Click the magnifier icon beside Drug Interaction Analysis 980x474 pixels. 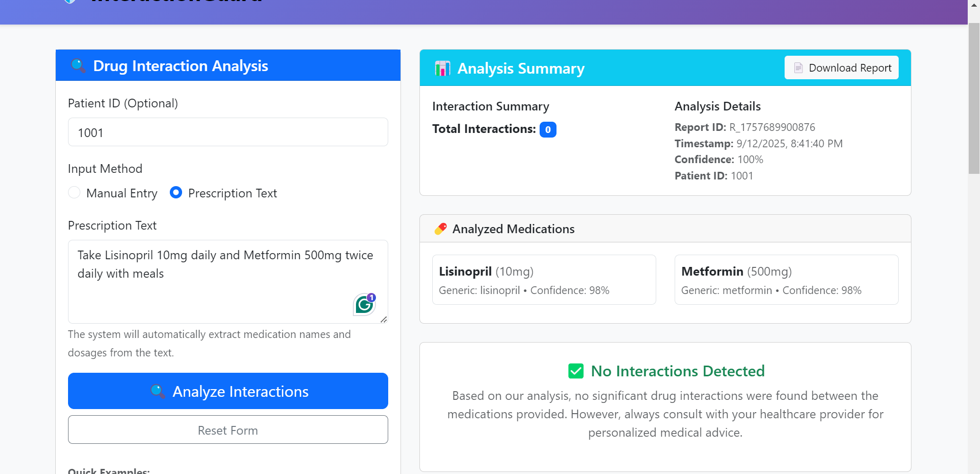pyautogui.click(x=78, y=66)
